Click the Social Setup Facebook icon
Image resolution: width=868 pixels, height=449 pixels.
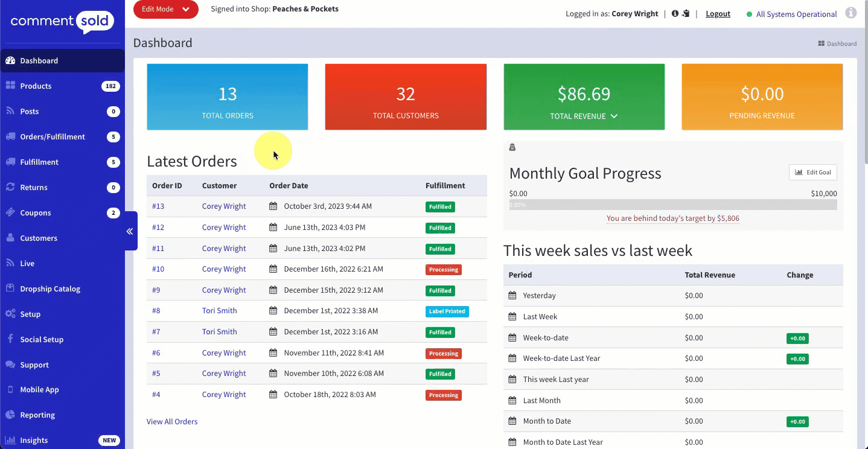click(10, 339)
